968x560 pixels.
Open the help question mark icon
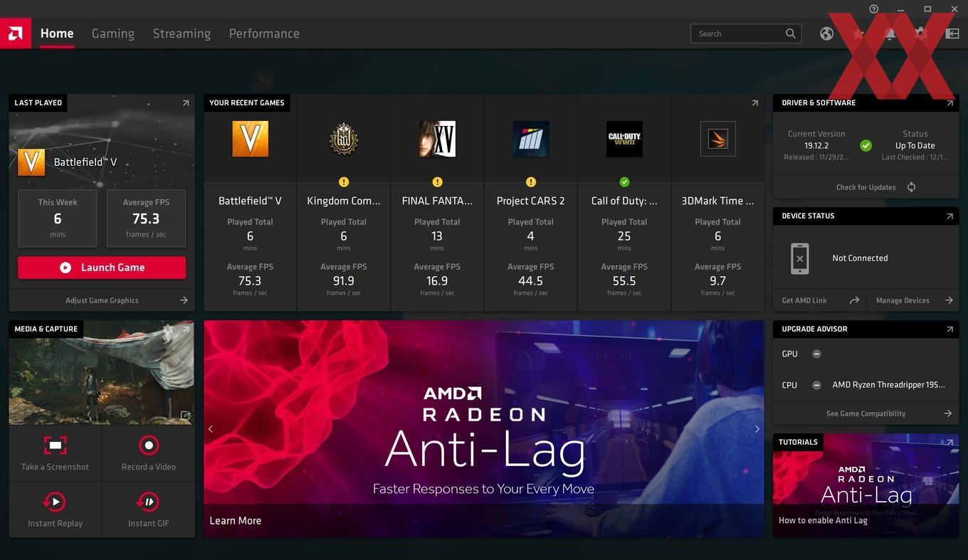tap(874, 9)
